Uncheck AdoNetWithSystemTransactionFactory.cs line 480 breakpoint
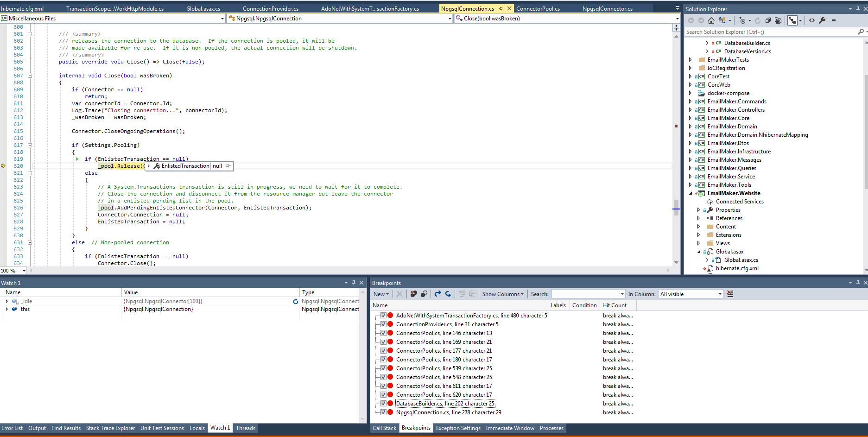The height and width of the screenshot is (437, 868). (383, 316)
